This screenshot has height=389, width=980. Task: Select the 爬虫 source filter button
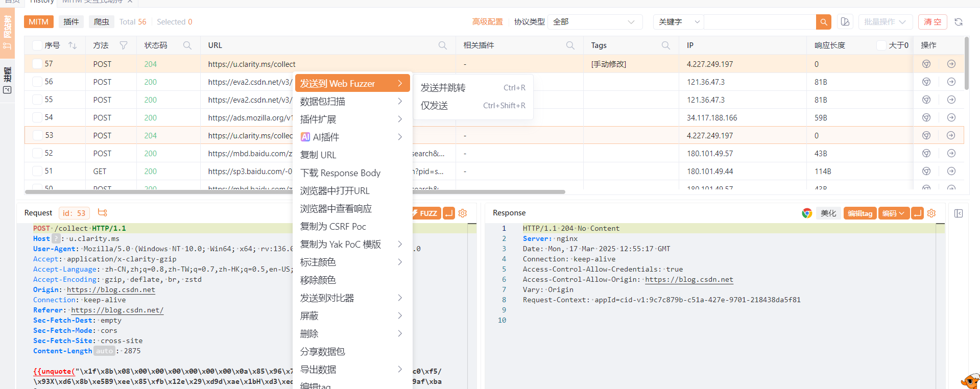(102, 21)
